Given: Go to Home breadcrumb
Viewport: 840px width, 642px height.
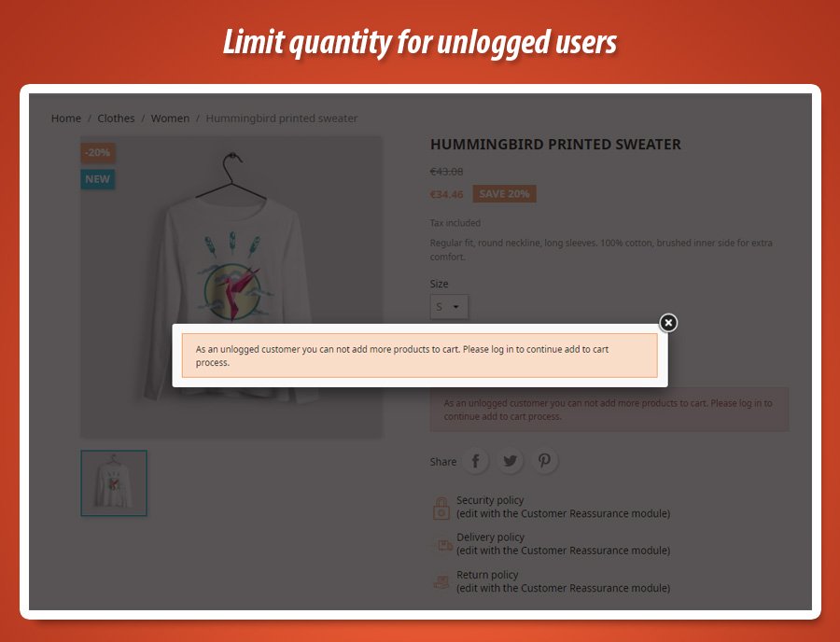Looking at the screenshot, I should 66,119.
